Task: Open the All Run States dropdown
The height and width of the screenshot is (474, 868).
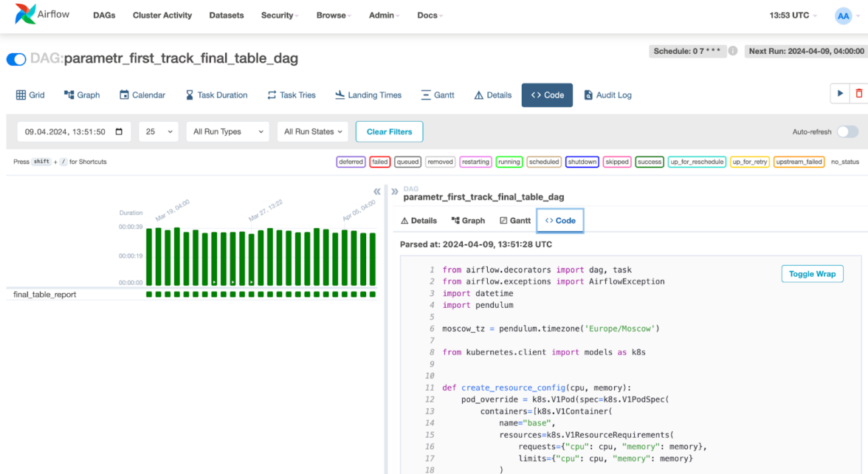Action: click(x=313, y=131)
